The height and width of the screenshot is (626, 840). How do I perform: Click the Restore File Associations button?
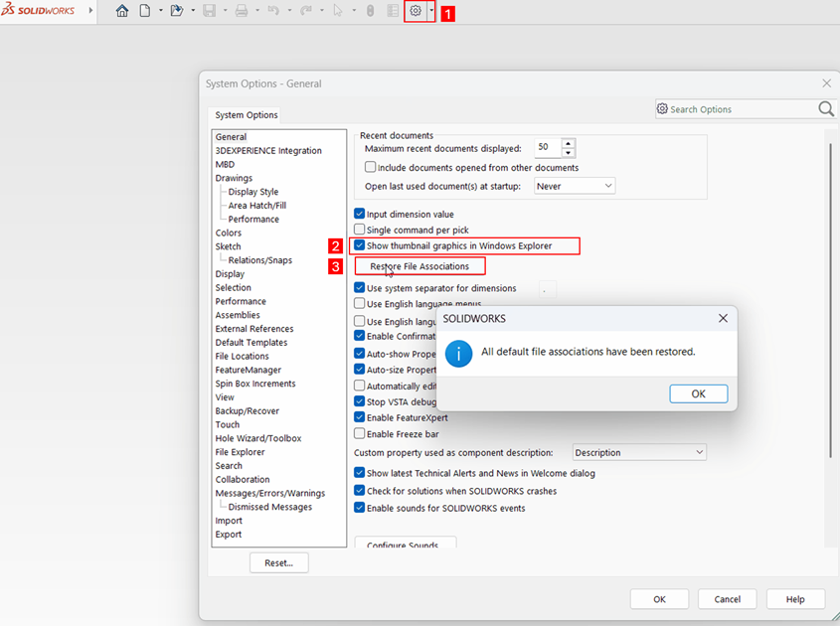click(x=420, y=266)
